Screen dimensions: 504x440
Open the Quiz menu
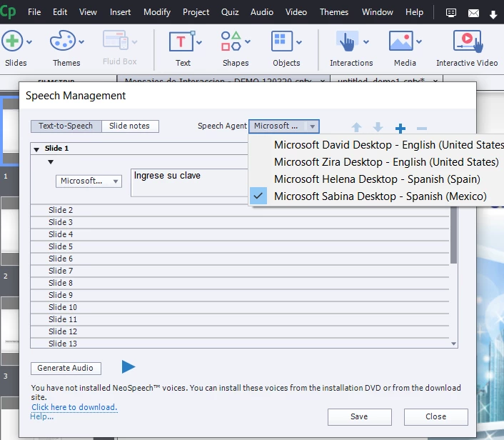[x=230, y=12]
